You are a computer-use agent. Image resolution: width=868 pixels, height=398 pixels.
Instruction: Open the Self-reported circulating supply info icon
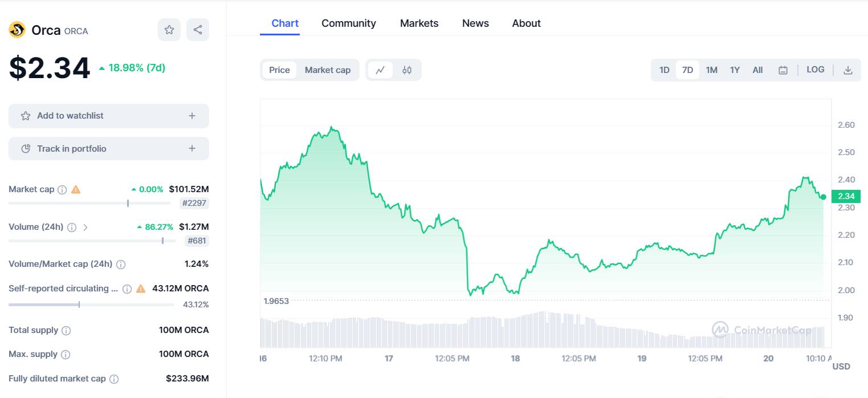[127, 289]
